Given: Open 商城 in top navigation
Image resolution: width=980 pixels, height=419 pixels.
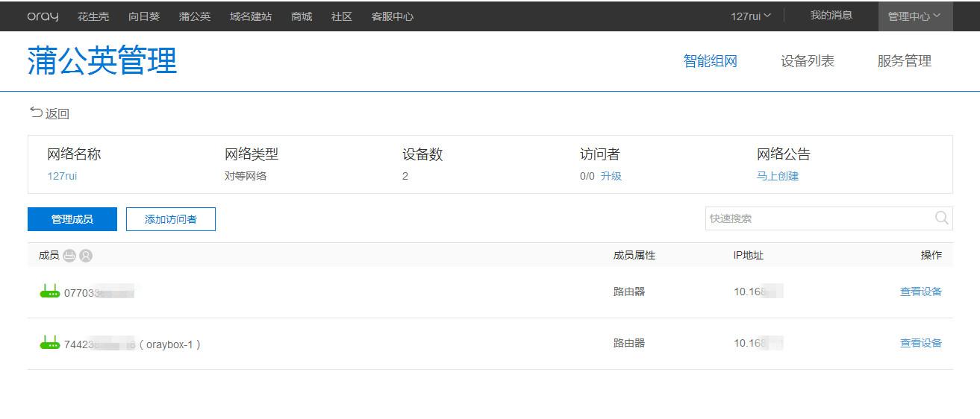Looking at the screenshot, I should coord(302,16).
